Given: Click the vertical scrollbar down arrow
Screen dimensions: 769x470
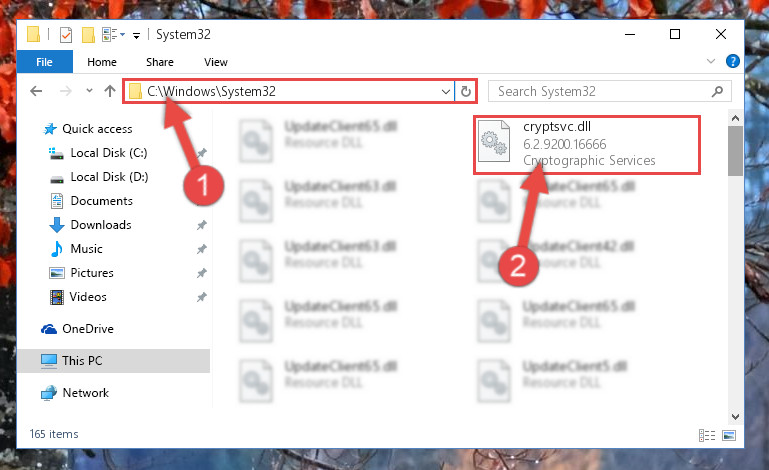Looking at the screenshot, I should [x=735, y=417].
